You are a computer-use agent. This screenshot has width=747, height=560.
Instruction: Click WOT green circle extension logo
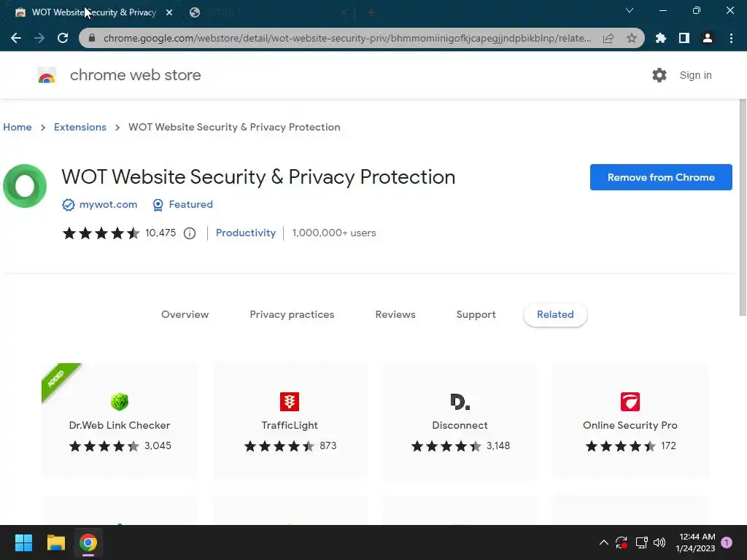pyautogui.click(x=25, y=186)
